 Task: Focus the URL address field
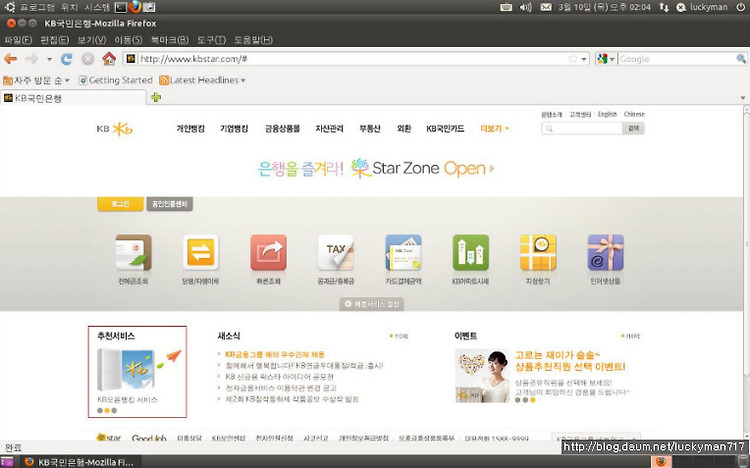352,59
